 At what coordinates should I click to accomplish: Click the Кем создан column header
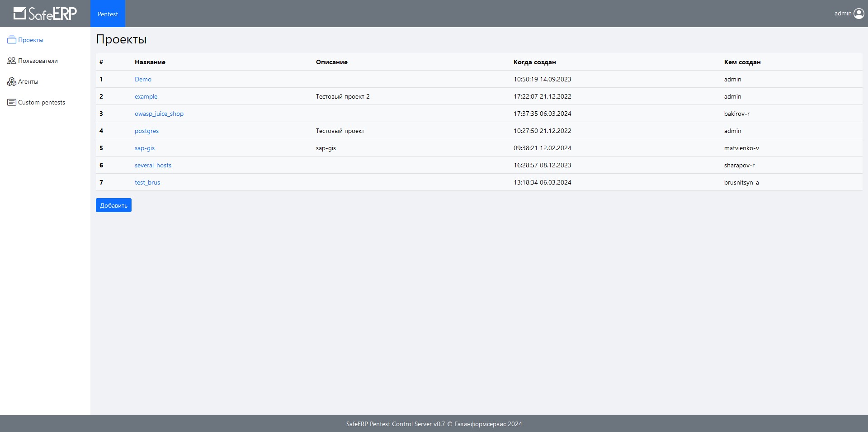[742, 62]
